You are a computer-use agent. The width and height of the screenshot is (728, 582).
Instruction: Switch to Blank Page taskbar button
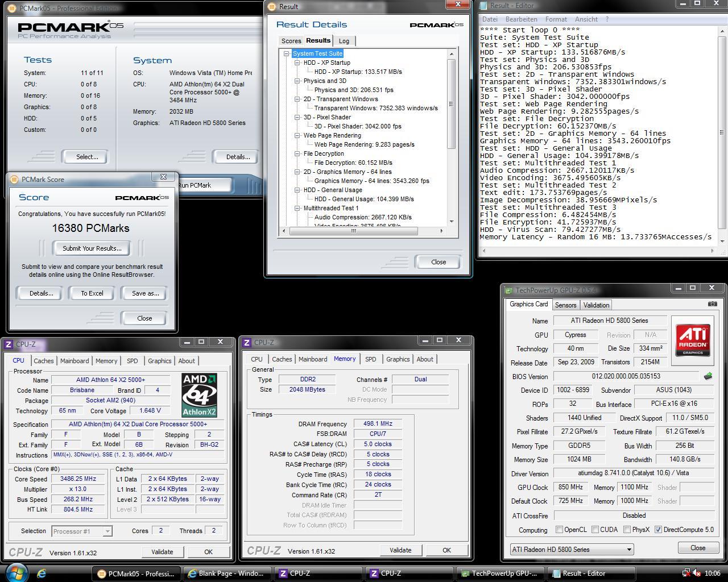(x=227, y=573)
